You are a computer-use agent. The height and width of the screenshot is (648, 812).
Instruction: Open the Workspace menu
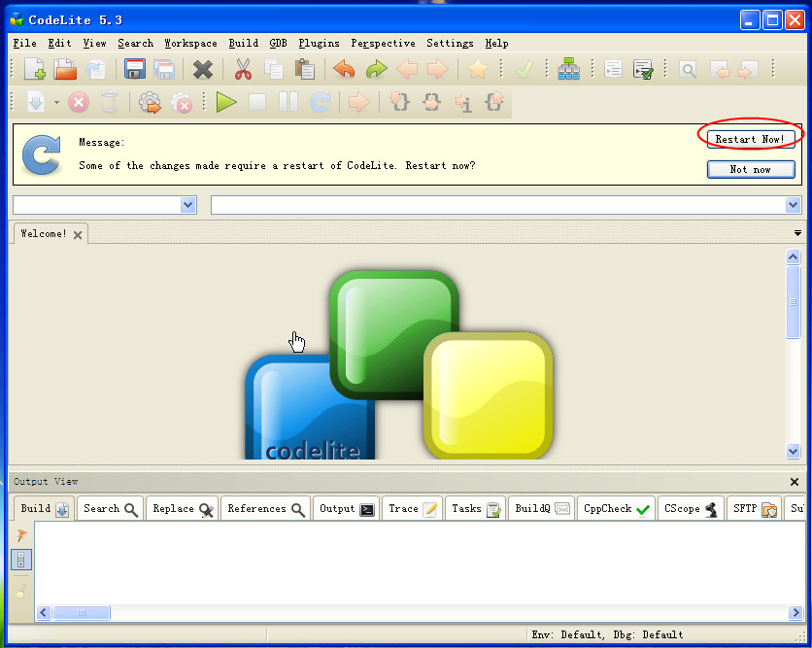tap(190, 43)
